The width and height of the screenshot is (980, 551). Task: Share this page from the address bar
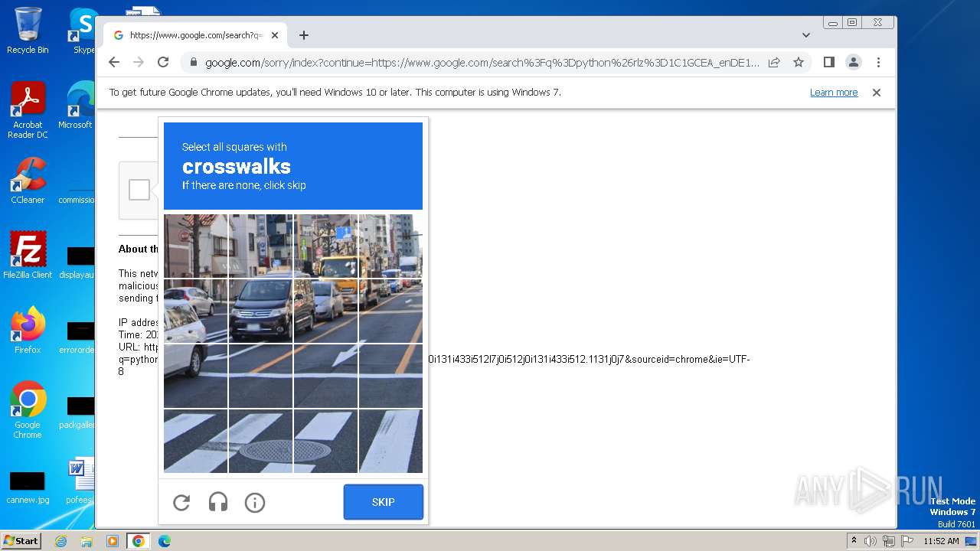pyautogui.click(x=774, y=62)
